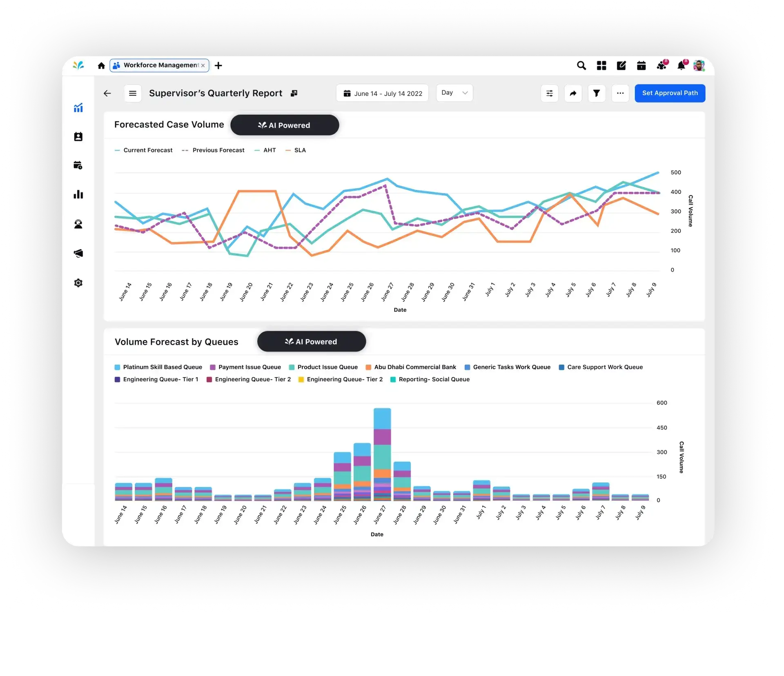Toggle Current Forecast legend series

(x=144, y=150)
